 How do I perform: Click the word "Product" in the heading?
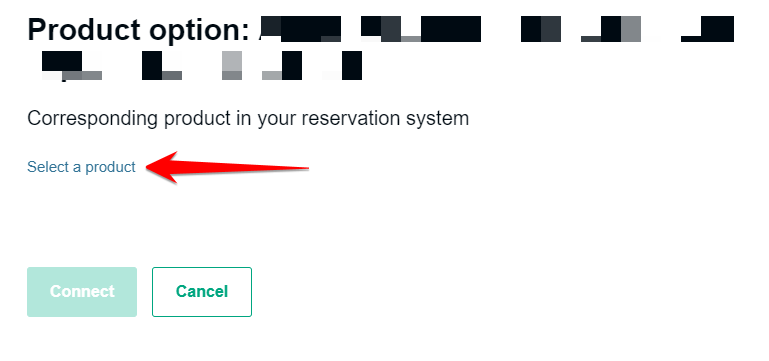[x=84, y=30]
